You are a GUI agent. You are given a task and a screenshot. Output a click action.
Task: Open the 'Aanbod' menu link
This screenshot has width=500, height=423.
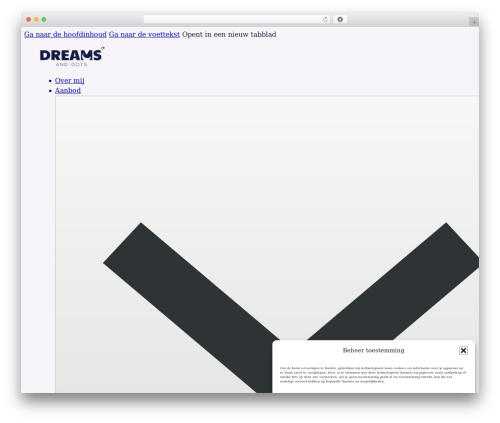click(x=68, y=90)
